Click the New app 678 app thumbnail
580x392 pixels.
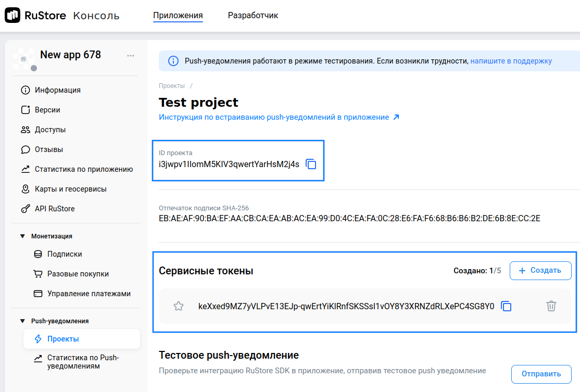[23, 59]
